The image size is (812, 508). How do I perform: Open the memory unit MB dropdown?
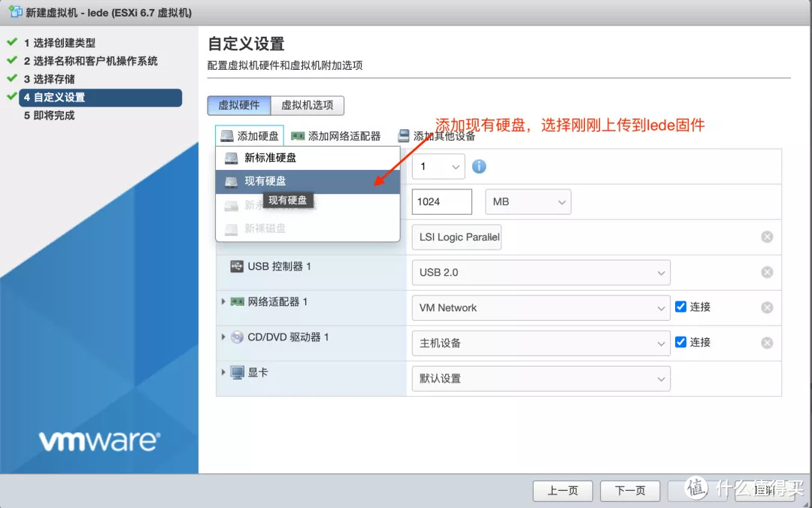pos(526,201)
